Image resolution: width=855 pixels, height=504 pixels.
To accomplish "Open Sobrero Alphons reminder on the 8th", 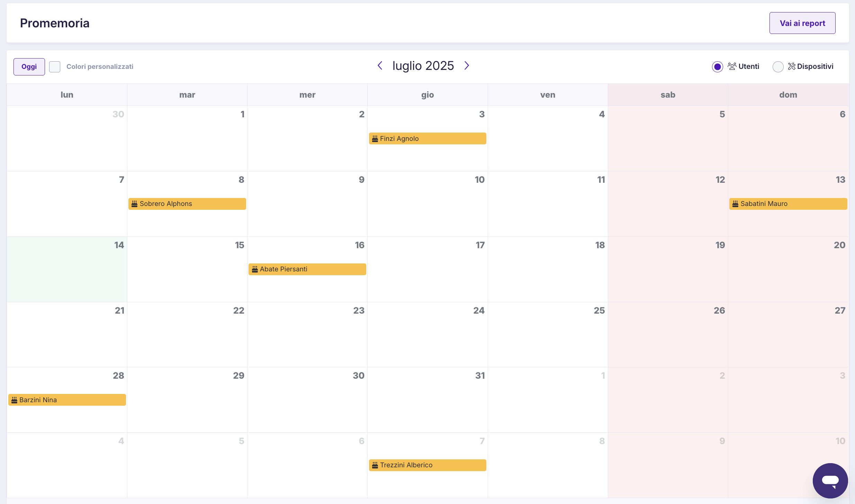I will (x=187, y=204).
